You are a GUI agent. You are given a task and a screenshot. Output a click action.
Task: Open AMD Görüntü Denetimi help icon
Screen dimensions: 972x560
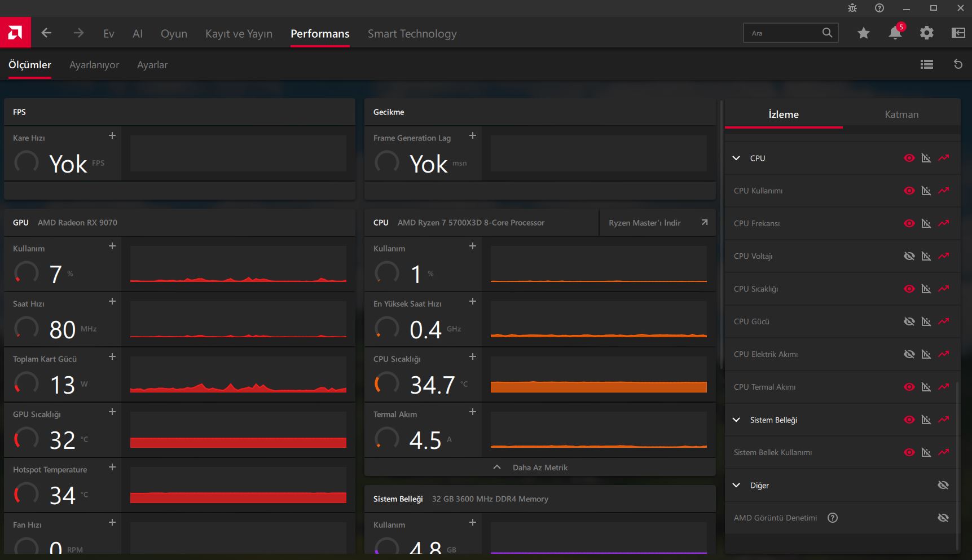tap(833, 518)
